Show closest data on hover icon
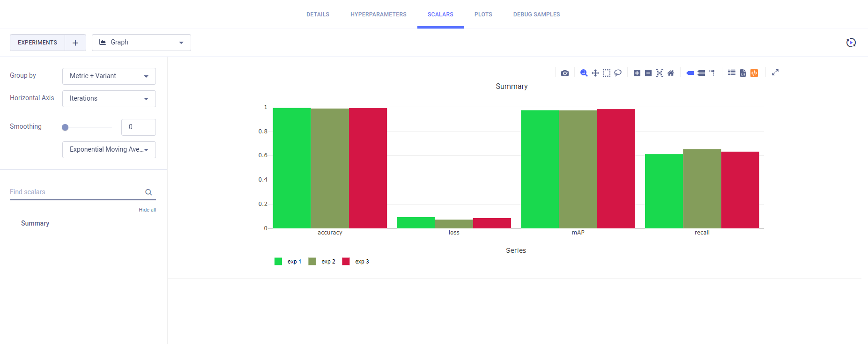 pyautogui.click(x=690, y=73)
